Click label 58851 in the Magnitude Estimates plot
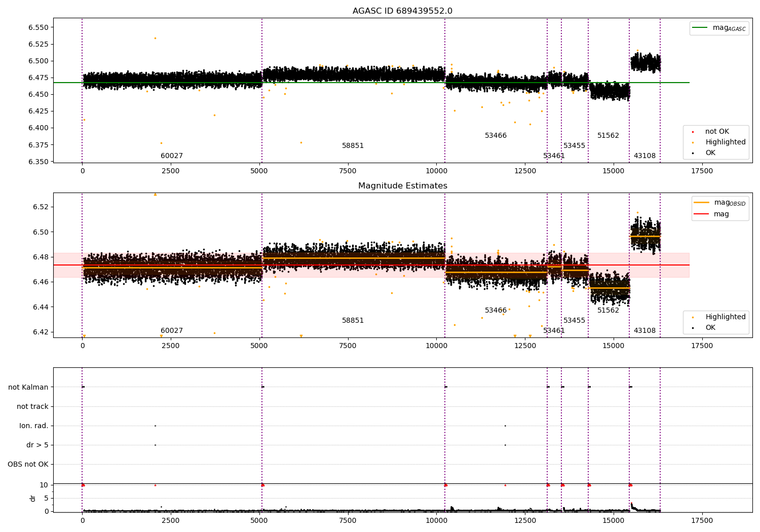Screen dimensions: 760x532 353,321
